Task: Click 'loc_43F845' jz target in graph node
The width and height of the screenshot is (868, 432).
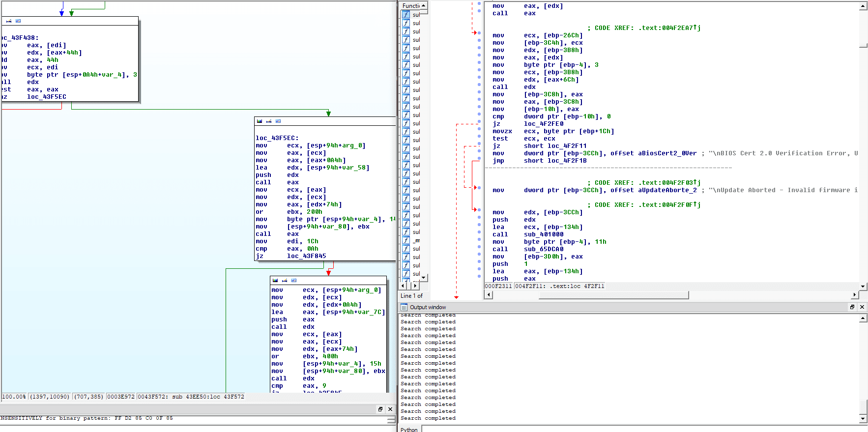Action: point(307,256)
